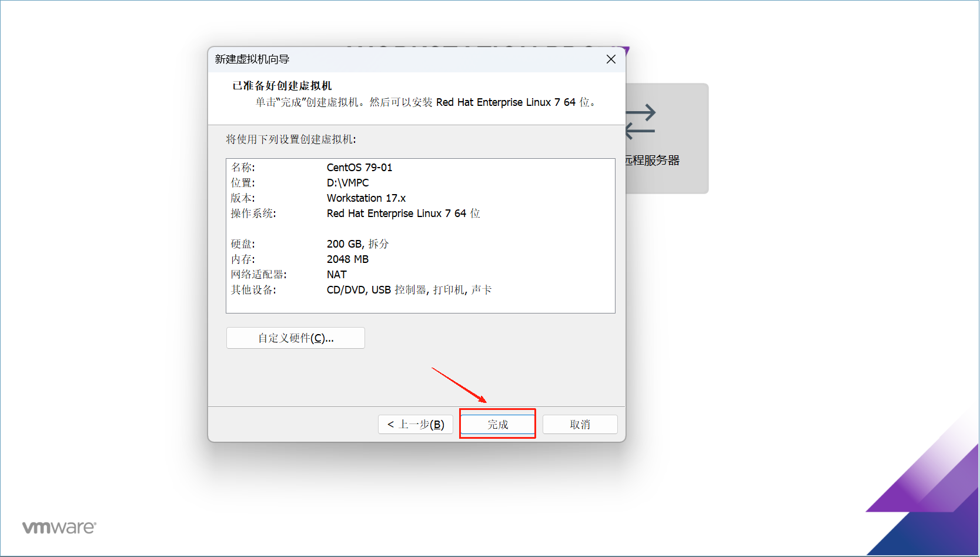Screen dimensions: 980x557
Task: Click the 硬盘: label
Action: (x=243, y=244)
